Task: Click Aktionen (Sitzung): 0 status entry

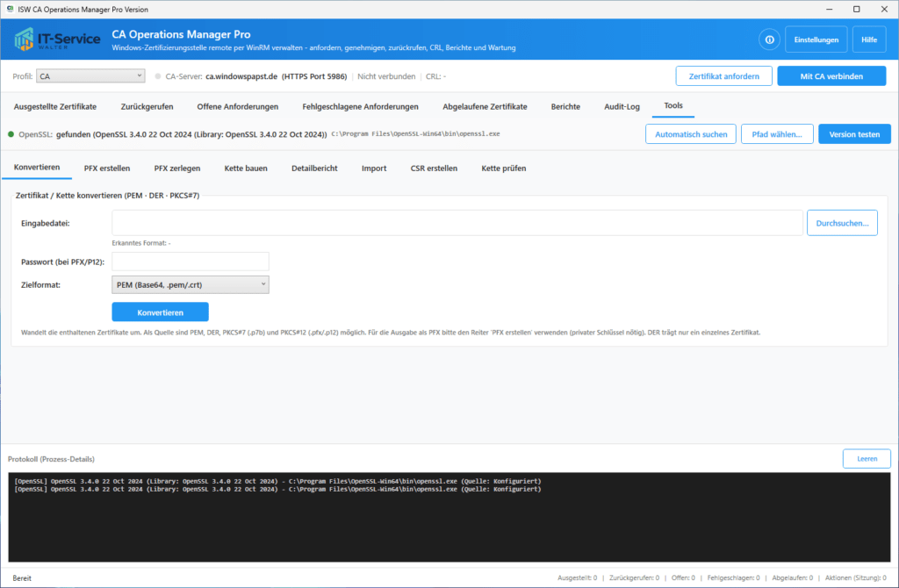Action: click(x=855, y=578)
